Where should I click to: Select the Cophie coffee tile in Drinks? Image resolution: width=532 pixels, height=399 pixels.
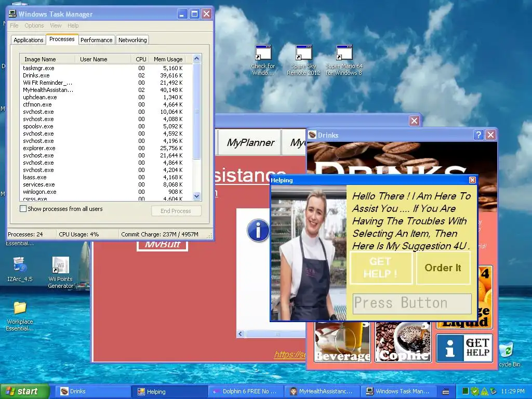tap(403, 342)
